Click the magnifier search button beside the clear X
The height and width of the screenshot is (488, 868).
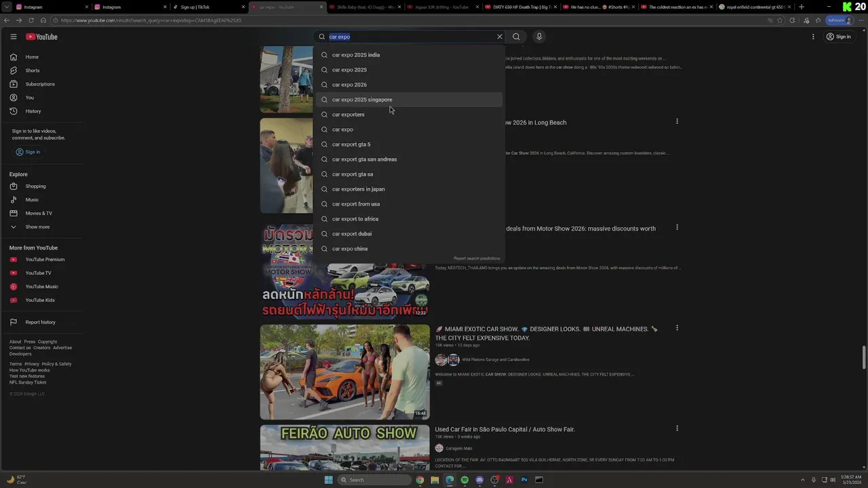tap(516, 37)
